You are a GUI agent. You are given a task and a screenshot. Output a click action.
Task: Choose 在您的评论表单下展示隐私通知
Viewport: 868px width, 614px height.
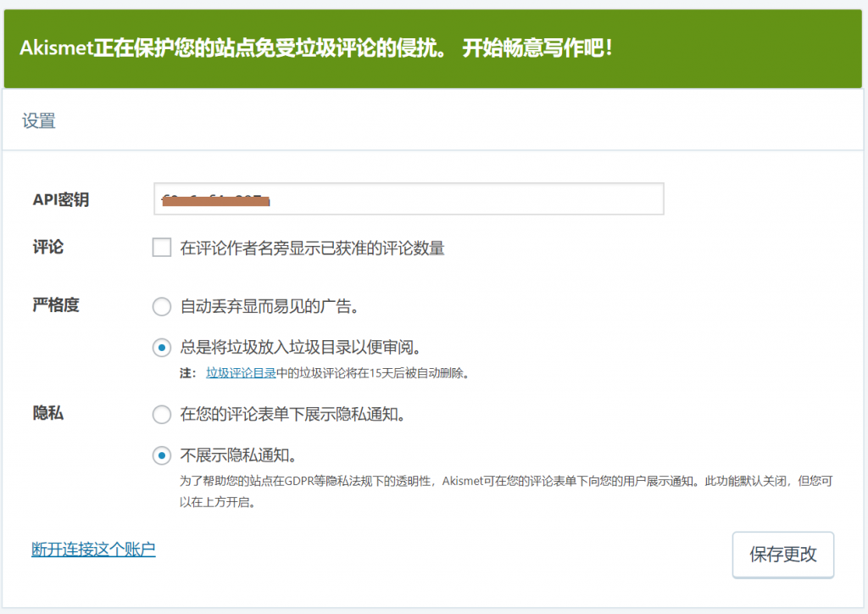click(x=161, y=415)
